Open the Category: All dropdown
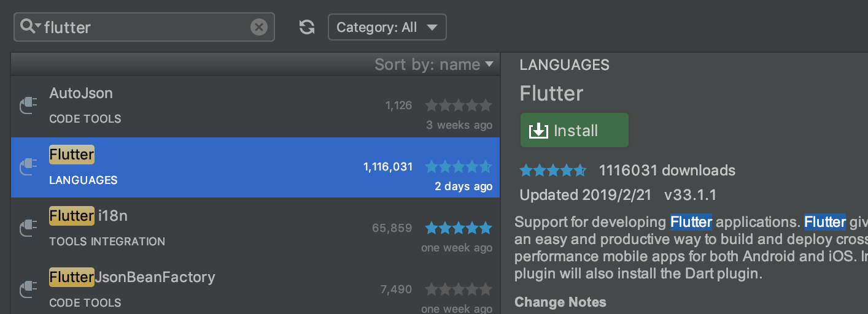The width and height of the screenshot is (868, 314). point(387,28)
